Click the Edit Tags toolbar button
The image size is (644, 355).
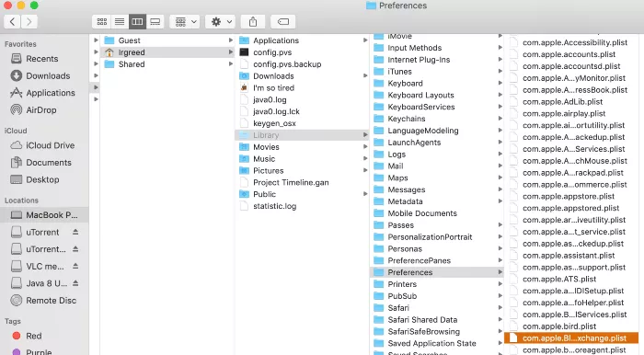(x=283, y=22)
